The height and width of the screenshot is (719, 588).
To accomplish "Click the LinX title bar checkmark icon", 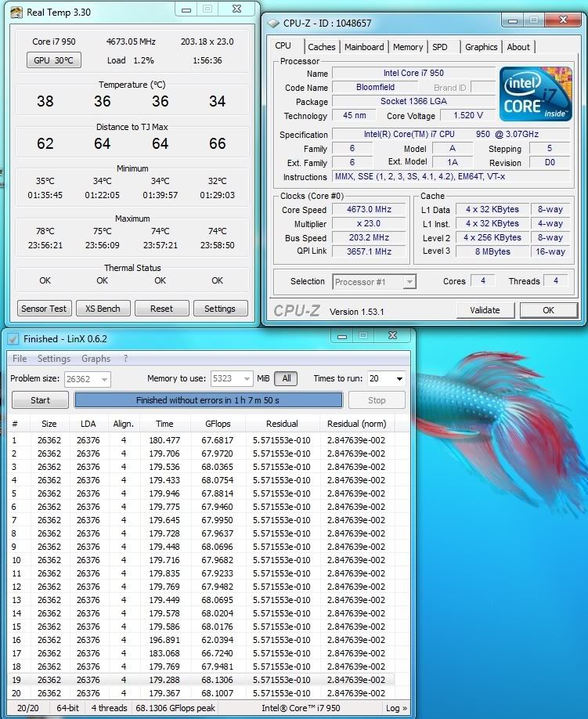I will [x=13, y=339].
